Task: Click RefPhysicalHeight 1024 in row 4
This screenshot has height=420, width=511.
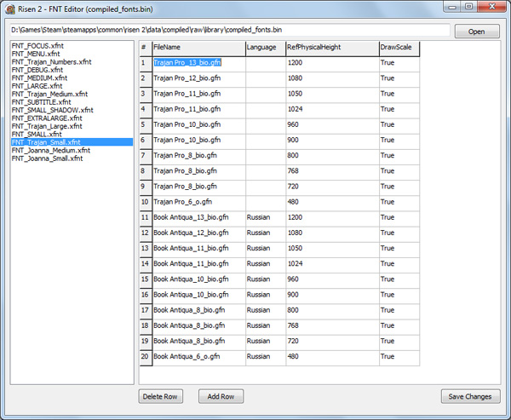Action: coord(332,111)
